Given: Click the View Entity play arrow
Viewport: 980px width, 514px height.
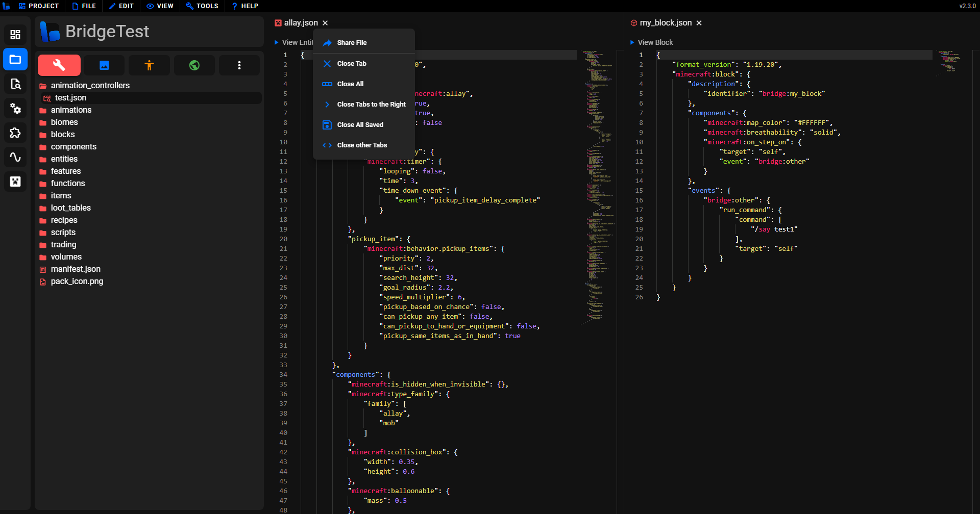Looking at the screenshot, I should [x=277, y=42].
